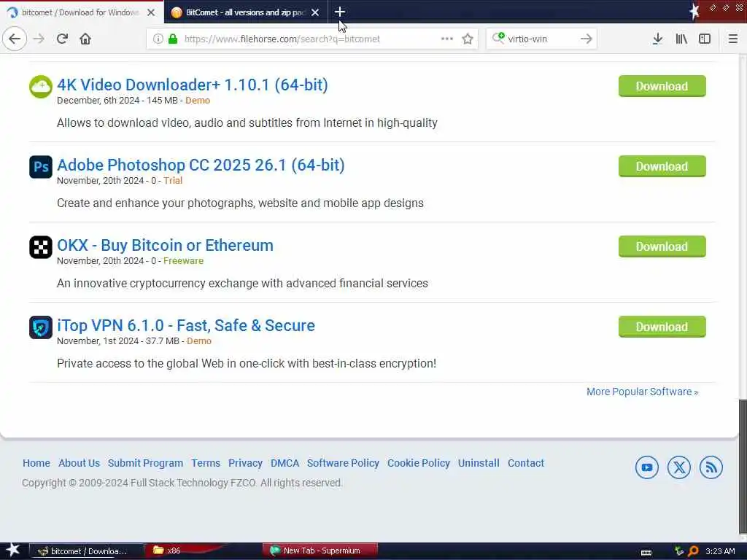
Task: Open footer Home link
Action: (36, 463)
